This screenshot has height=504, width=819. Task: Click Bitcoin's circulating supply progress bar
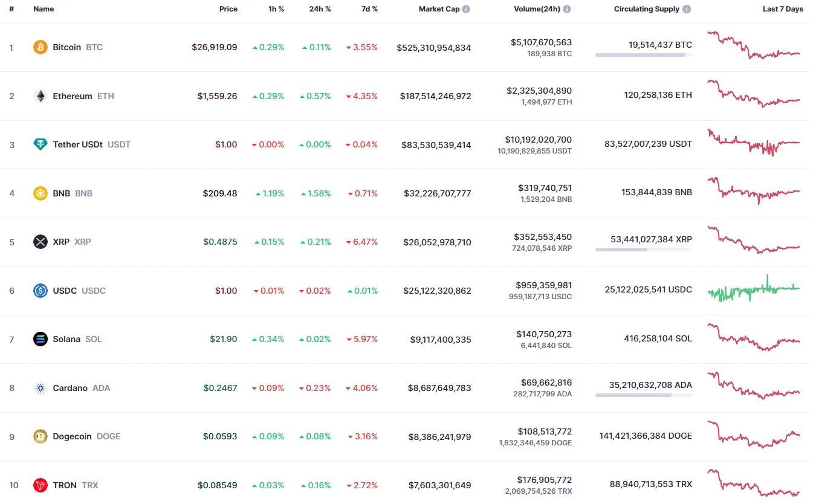(643, 55)
